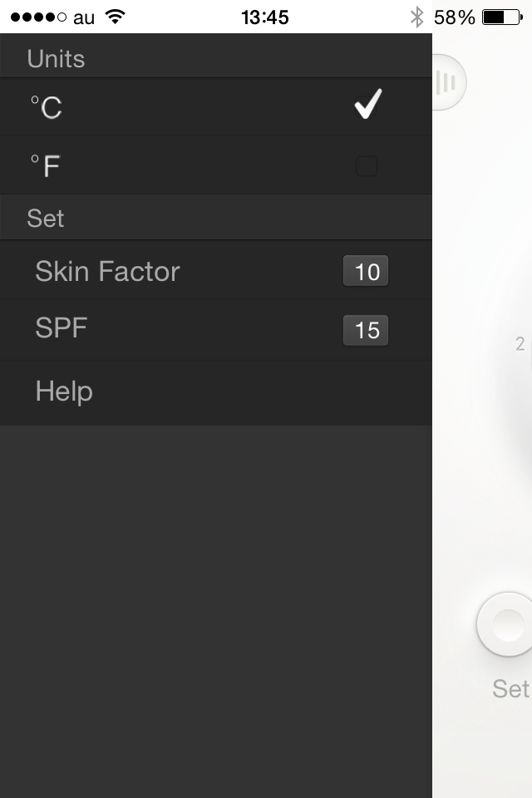Image resolution: width=532 pixels, height=798 pixels.
Task: Select the Skin Factor menu row
Action: (x=216, y=270)
